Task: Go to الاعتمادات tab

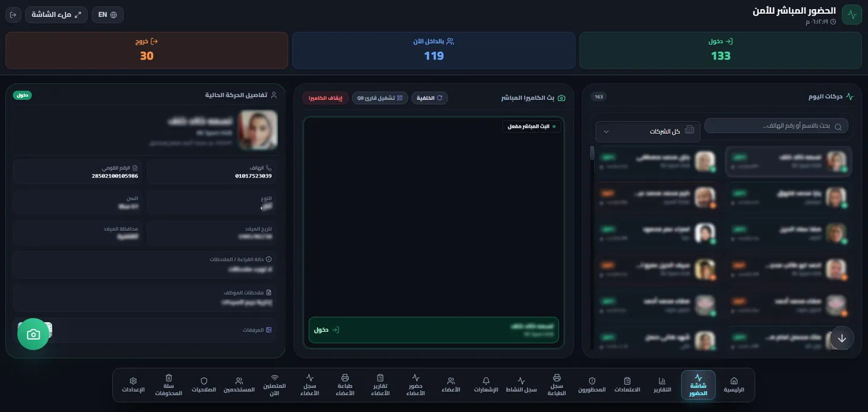Action: 627,385
